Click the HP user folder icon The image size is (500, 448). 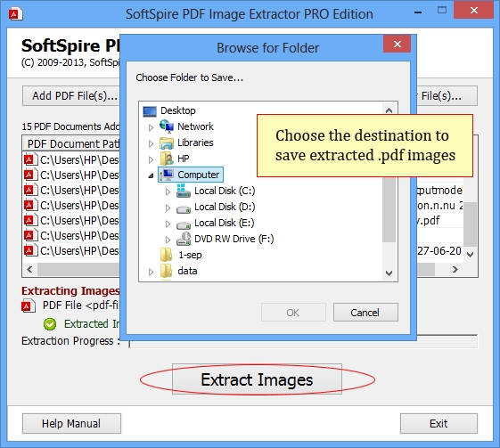coord(167,159)
